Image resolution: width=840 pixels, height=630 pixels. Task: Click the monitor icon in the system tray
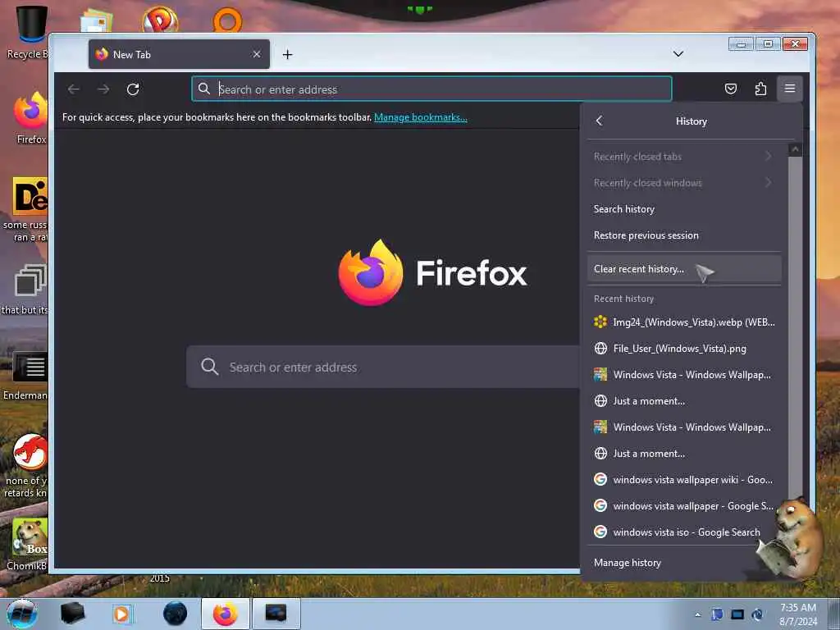(737, 614)
